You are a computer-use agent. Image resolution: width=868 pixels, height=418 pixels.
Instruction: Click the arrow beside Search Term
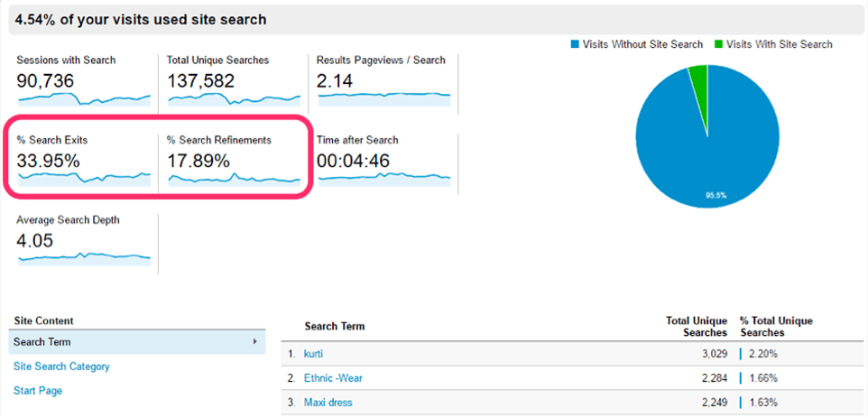tap(255, 342)
